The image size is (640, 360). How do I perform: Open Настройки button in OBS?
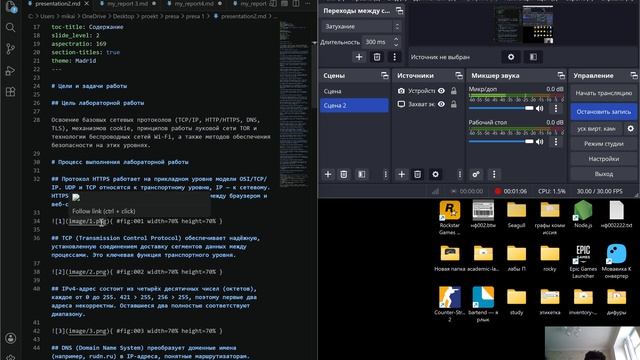coord(604,159)
